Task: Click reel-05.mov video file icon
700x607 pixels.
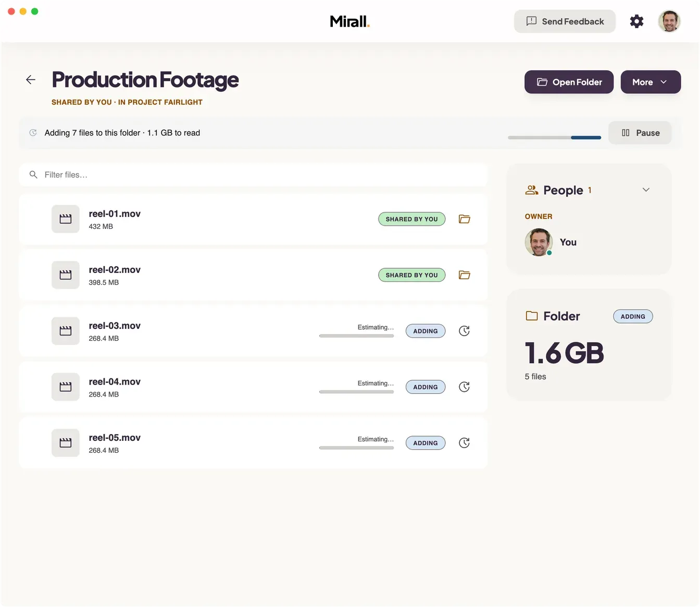Action: click(66, 443)
